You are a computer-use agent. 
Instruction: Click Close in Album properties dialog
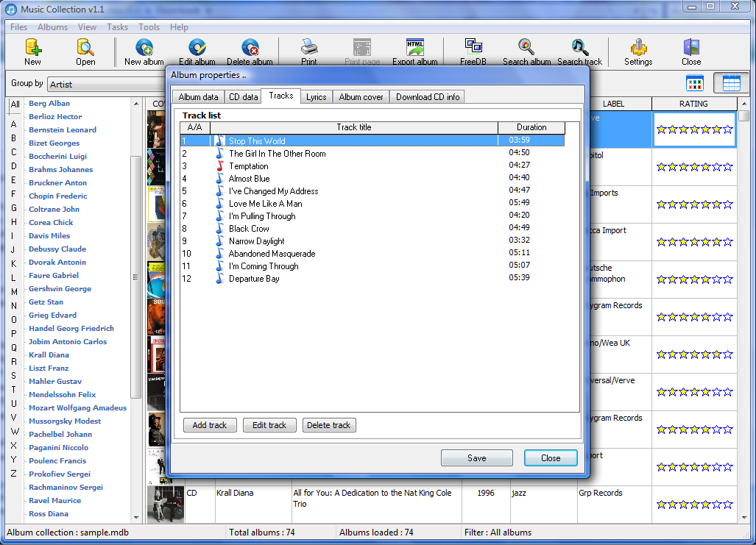click(551, 457)
